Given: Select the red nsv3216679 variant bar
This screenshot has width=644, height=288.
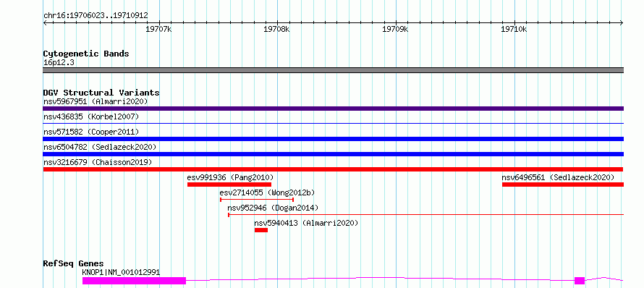Looking at the screenshot, I should 333,169.
